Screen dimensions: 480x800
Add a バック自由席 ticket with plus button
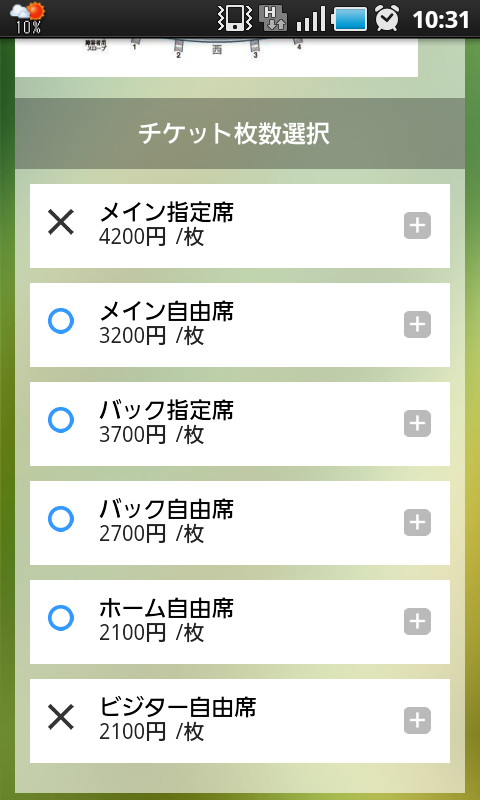tap(417, 523)
